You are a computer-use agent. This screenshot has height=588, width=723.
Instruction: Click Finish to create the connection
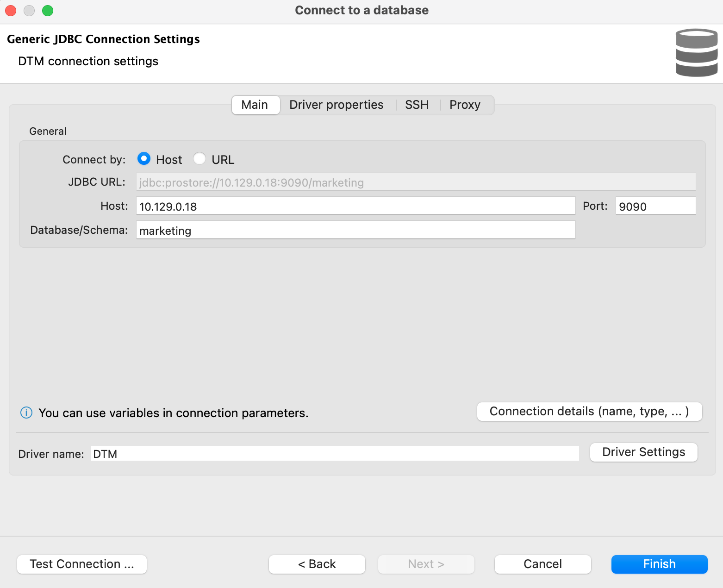(659, 564)
